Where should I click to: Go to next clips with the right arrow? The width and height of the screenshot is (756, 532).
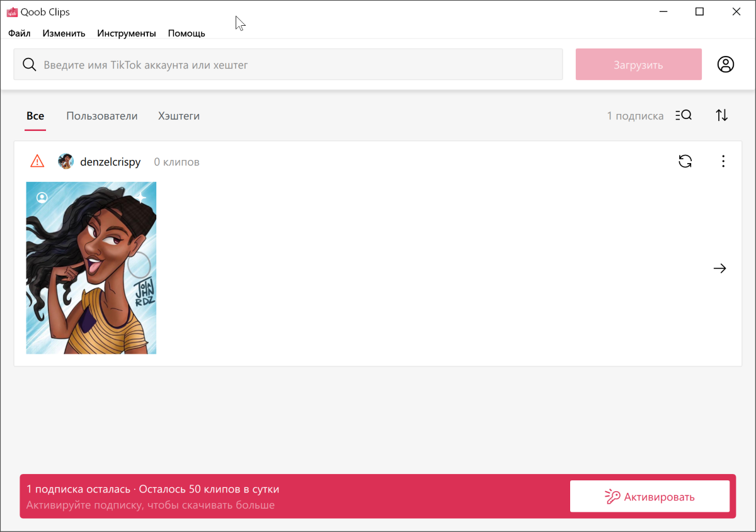pos(719,268)
